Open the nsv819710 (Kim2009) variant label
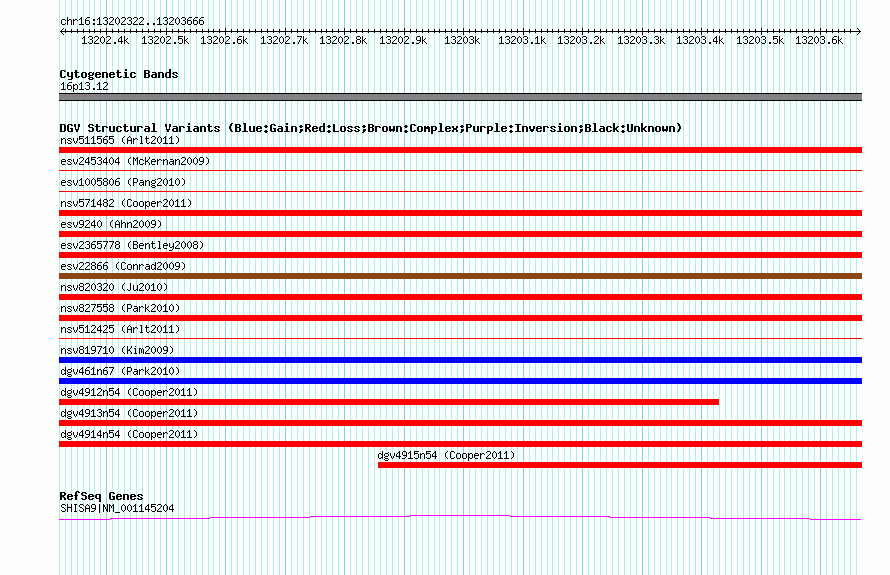Viewport: 890px width, 575px height. [117, 350]
